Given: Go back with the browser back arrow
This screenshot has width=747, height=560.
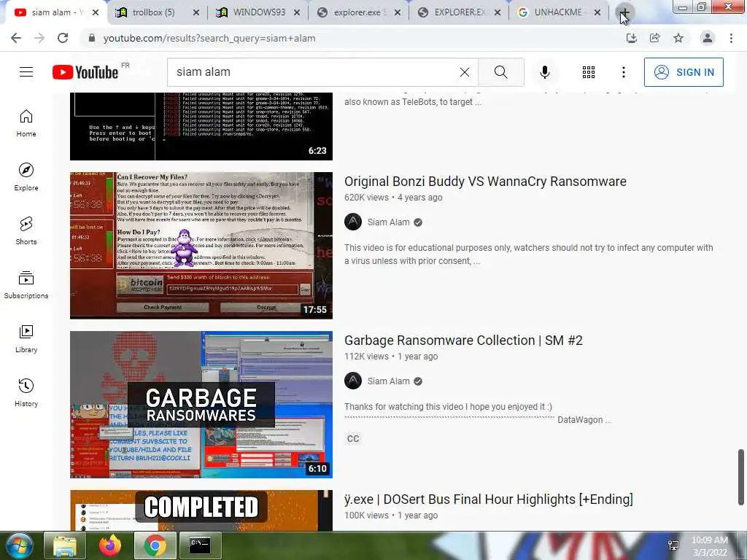Looking at the screenshot, I should coord(16,38).
